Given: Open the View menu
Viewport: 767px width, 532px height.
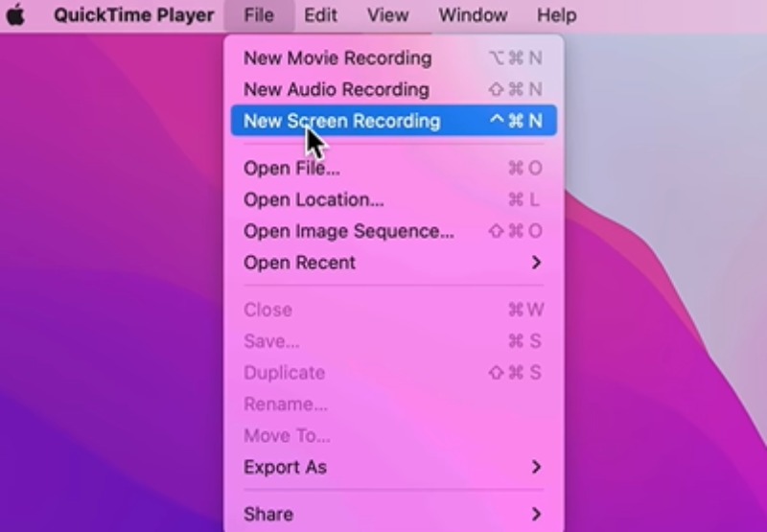Looking at the screenshot, I should coord(388,15).
